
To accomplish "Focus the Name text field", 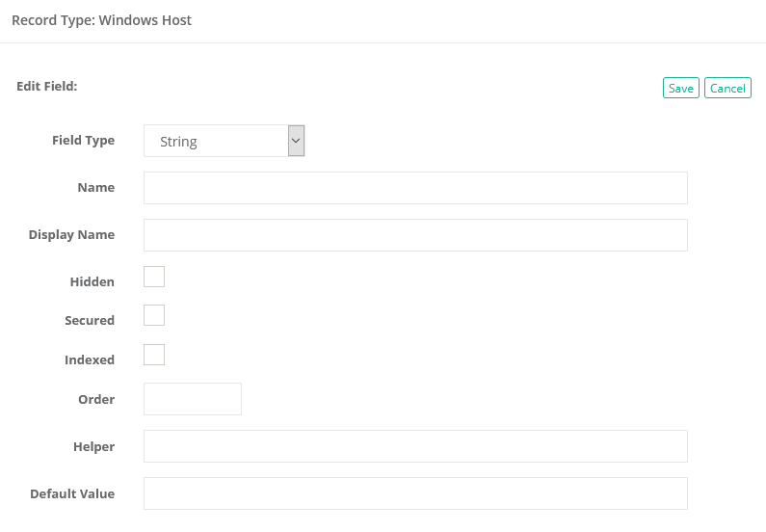I will pos(415,188).
